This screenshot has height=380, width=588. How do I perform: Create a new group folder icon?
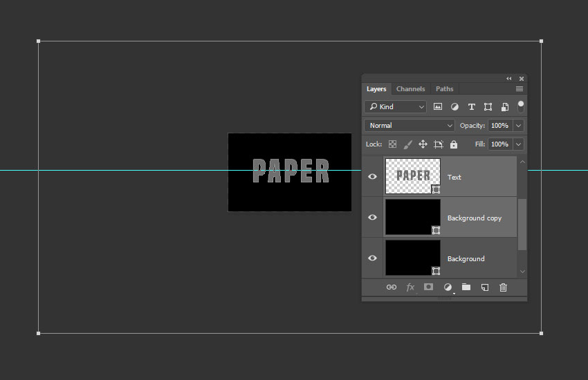coord(466,287)
